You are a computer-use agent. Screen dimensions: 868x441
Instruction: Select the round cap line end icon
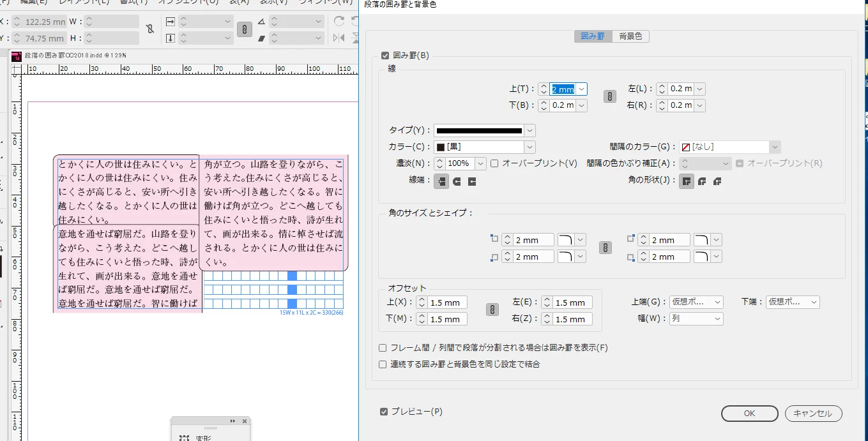(457, 181)
